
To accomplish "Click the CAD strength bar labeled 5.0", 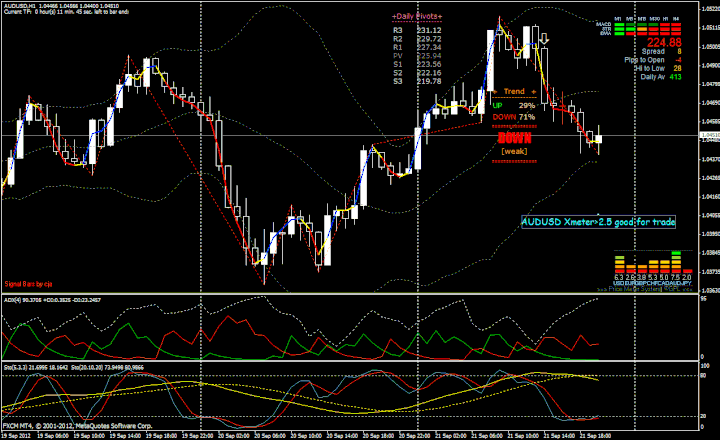I will tap(664, 267).
